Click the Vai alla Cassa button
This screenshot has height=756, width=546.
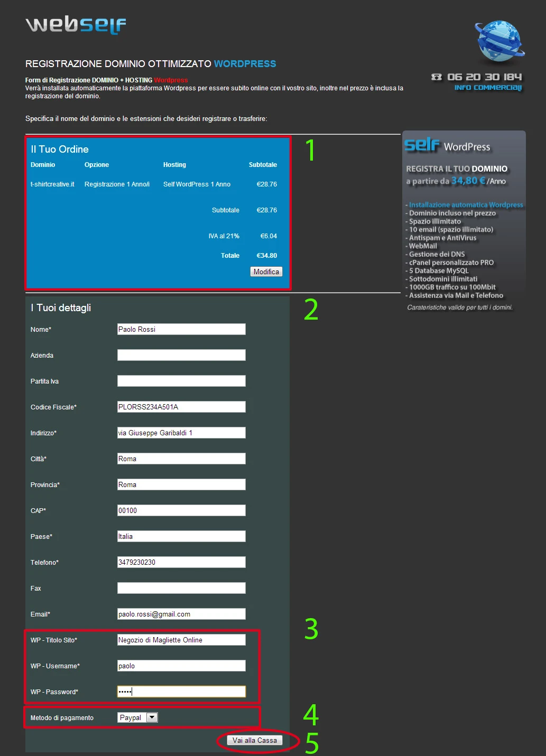pyautogui.click(x=255, y=740)
